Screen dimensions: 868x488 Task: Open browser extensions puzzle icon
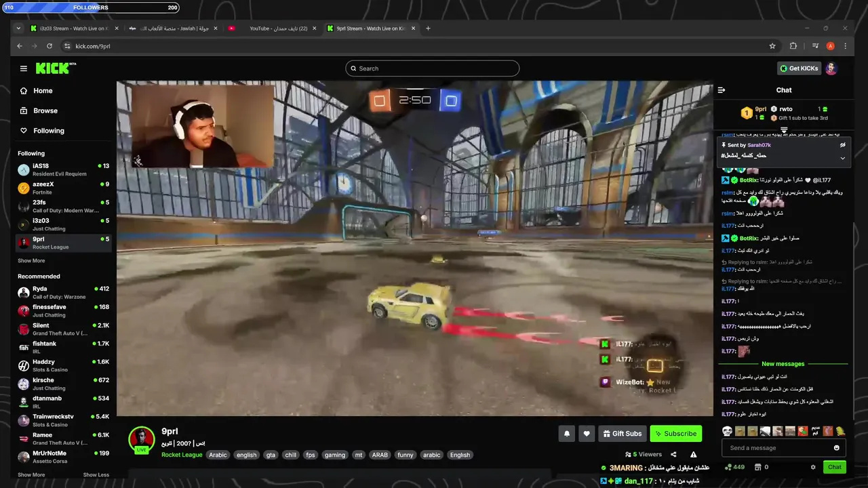tap(793, 46)
